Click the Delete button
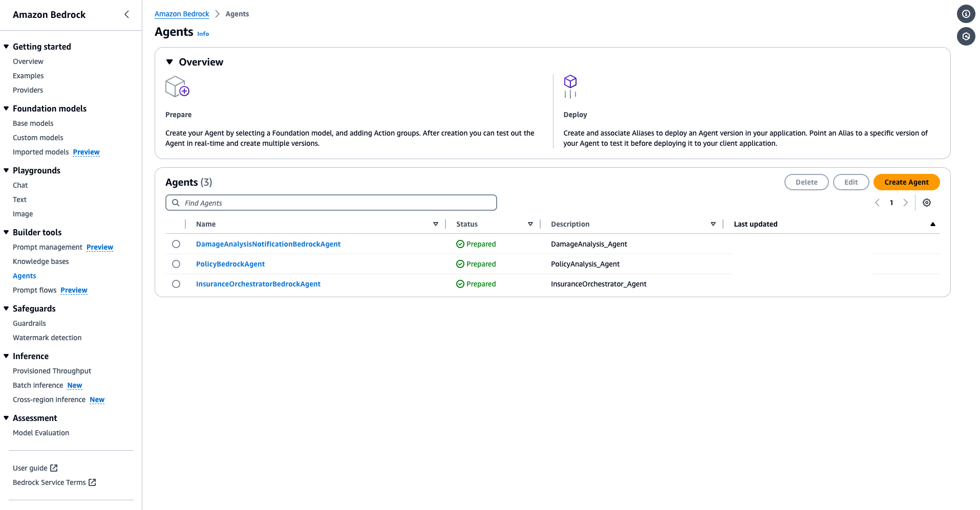 (806, 182)
